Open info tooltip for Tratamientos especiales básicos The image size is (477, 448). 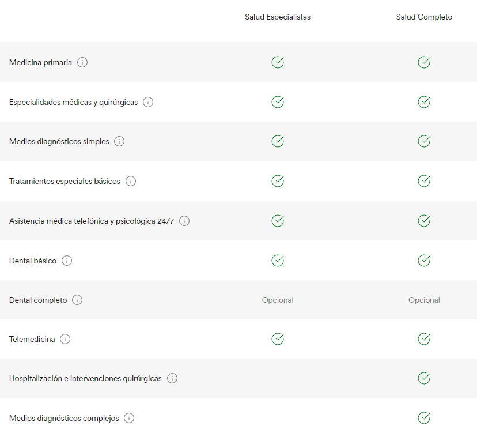[131, 181]
